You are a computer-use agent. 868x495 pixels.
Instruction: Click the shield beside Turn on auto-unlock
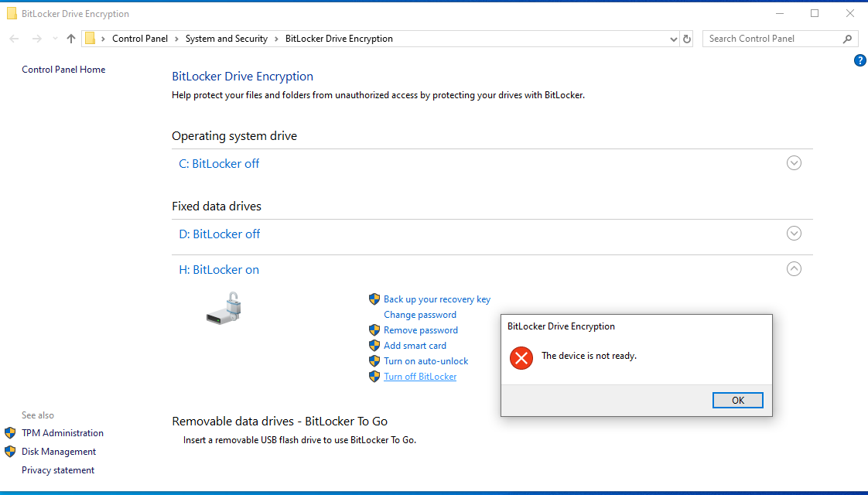click(x=374, y=361)
